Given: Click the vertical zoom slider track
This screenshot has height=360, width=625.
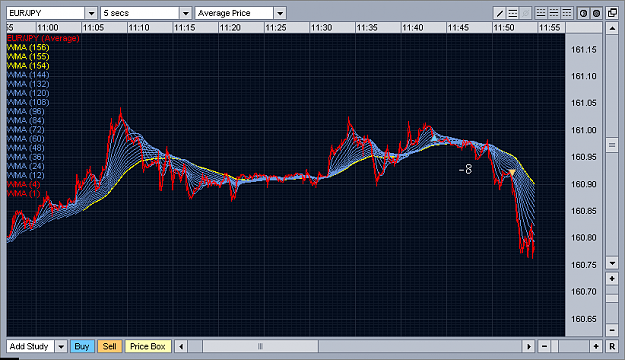Looking at the screenshot, I should click(612, 304).
